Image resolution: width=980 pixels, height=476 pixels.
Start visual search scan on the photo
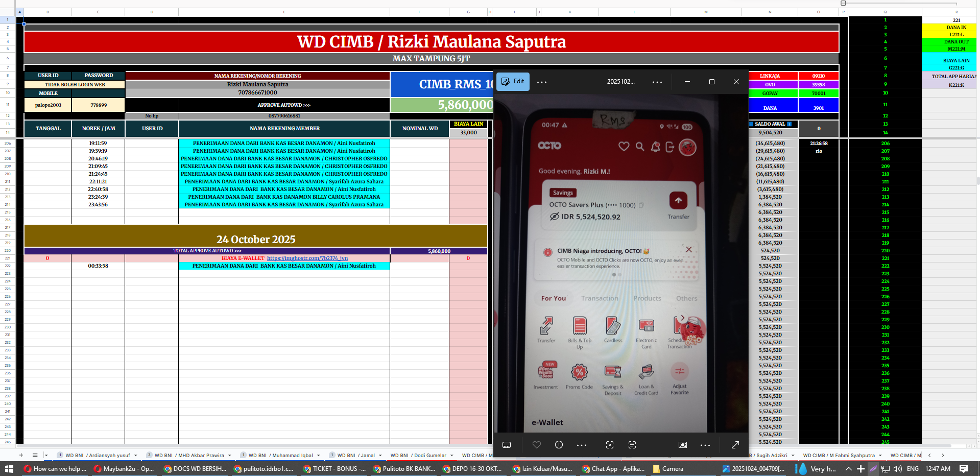[x=610, y=445]
